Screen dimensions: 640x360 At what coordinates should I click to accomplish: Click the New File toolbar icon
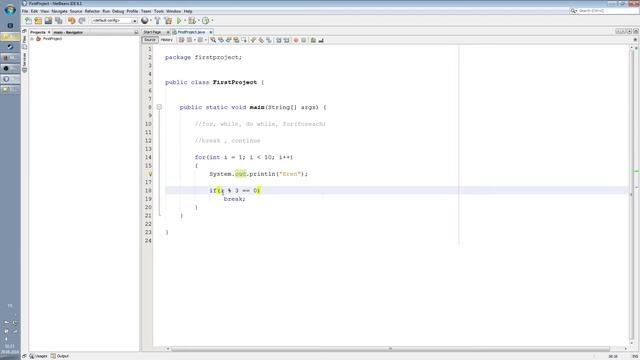pos(28,20)
